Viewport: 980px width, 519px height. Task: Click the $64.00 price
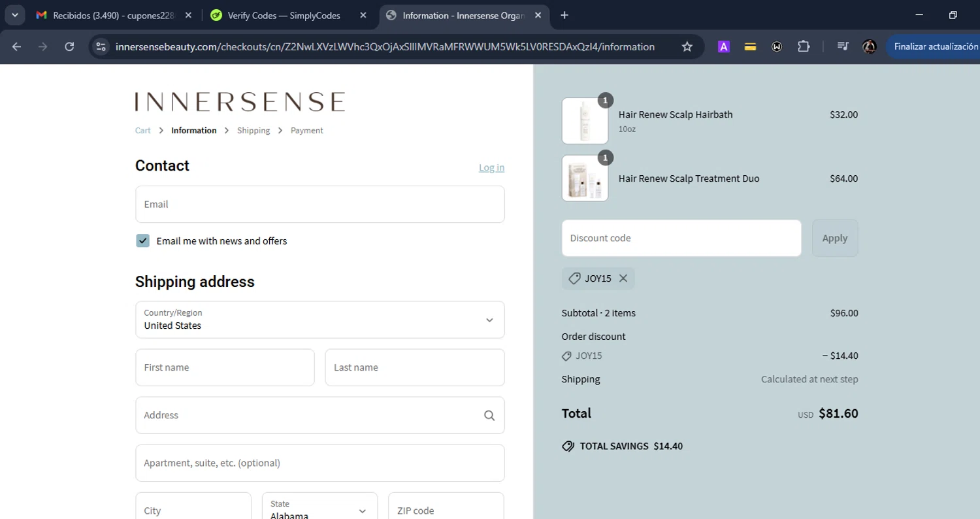843,178
